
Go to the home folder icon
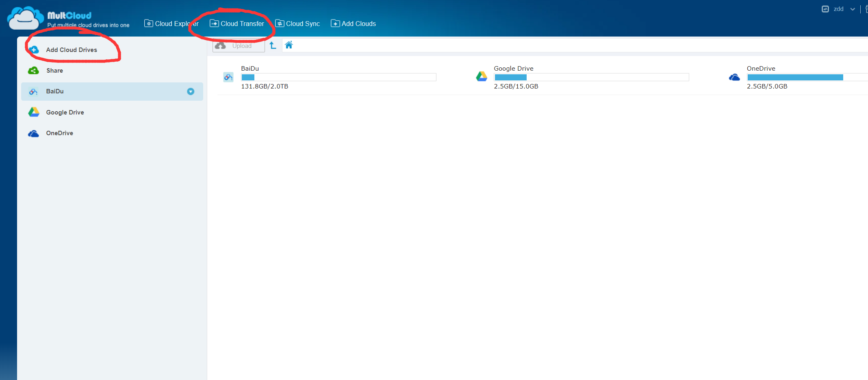click(x=289, y=45)
